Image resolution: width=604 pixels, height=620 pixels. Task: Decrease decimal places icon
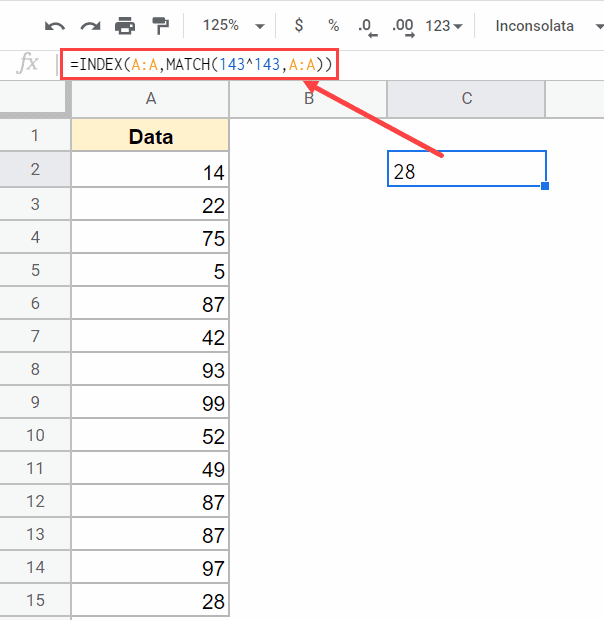point(368,28)
